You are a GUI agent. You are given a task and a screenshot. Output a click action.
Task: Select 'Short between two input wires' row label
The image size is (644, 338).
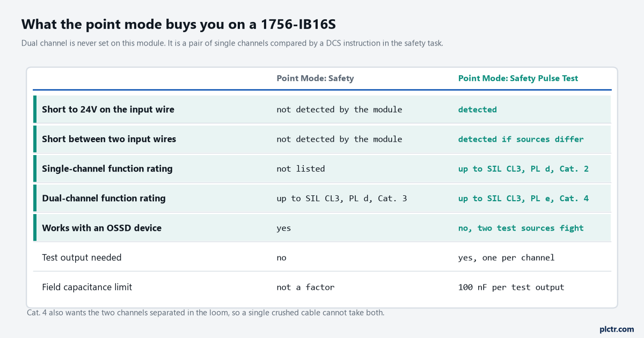109,139
